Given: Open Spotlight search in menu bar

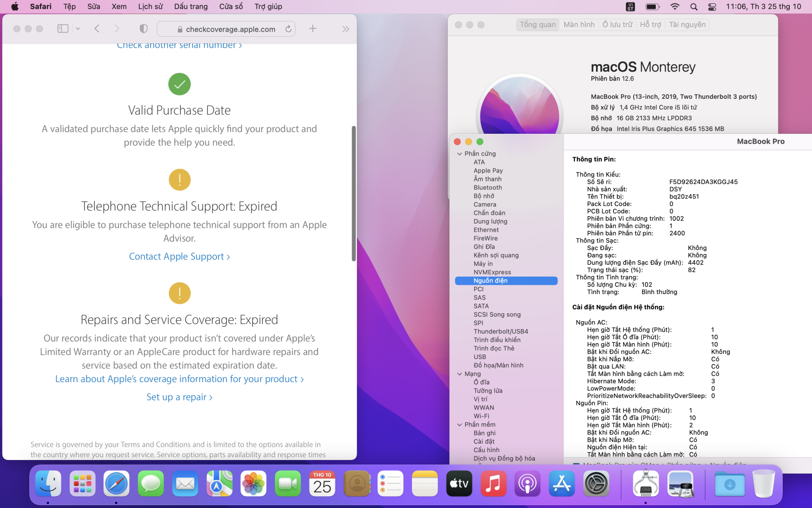Looking at the screenshot, I should 693,7.
